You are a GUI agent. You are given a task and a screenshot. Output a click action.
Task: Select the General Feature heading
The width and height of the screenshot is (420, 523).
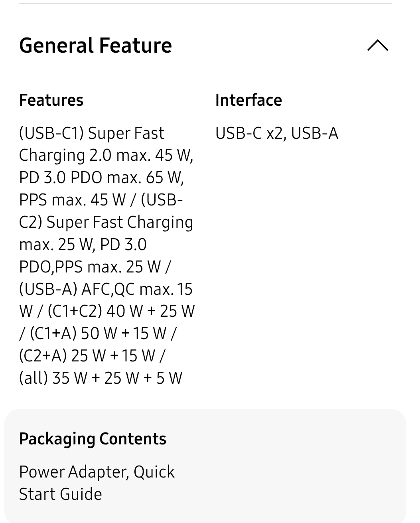point(95,45)
